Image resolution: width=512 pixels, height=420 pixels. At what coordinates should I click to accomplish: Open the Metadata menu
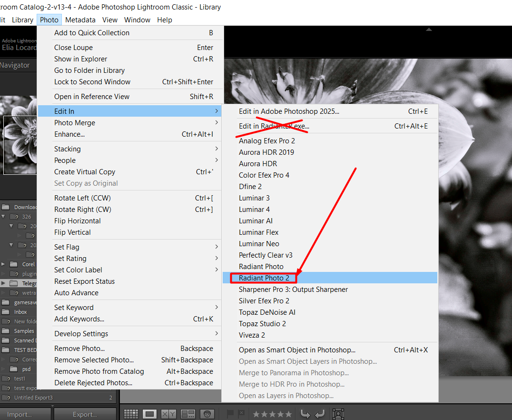[x=80, y=20]
